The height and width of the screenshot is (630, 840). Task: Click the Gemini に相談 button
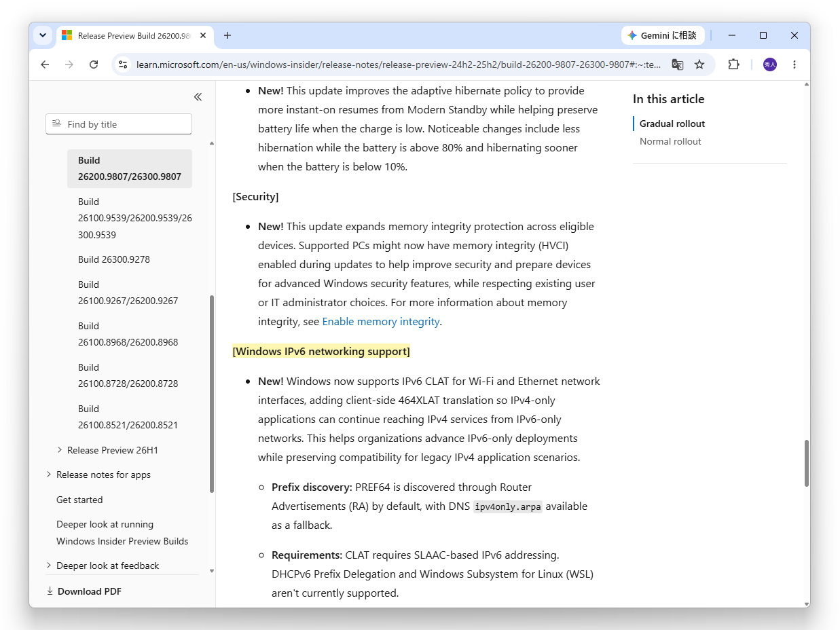point(663,35)
